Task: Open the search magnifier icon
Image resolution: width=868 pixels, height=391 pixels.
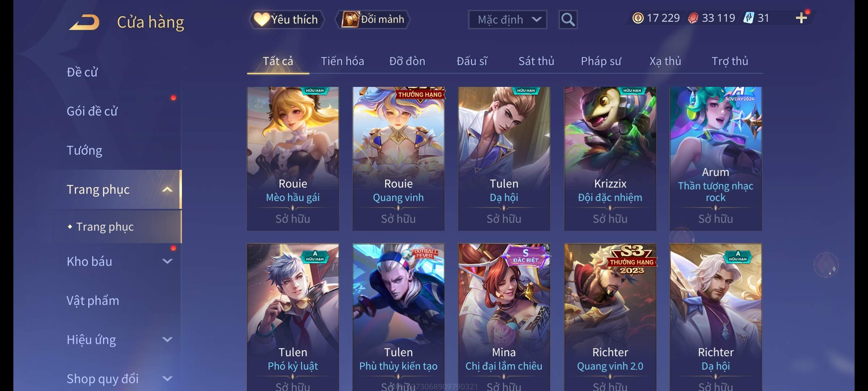Action: [568, 20]
